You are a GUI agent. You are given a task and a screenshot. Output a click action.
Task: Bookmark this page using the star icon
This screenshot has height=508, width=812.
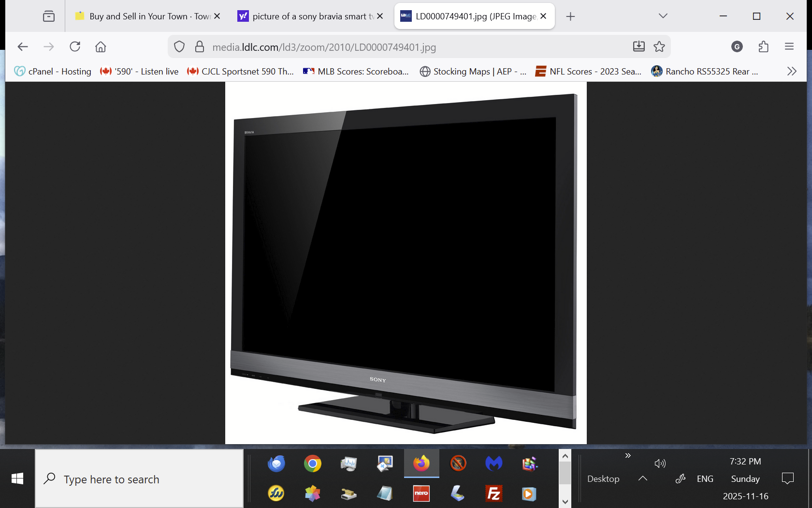coord(659,46)
